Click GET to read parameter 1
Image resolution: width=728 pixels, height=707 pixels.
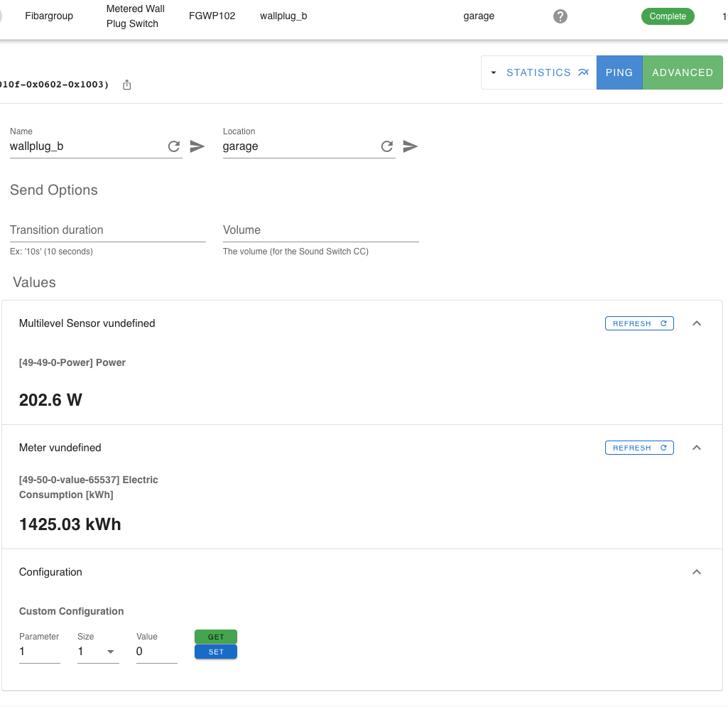[x=215, y=637]
